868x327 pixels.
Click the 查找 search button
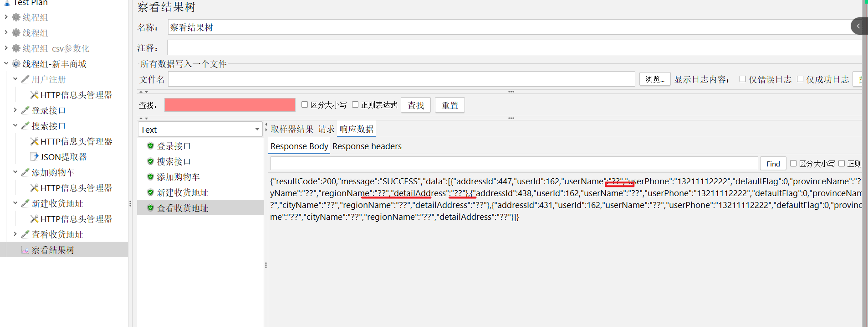[x=416, y=105]
